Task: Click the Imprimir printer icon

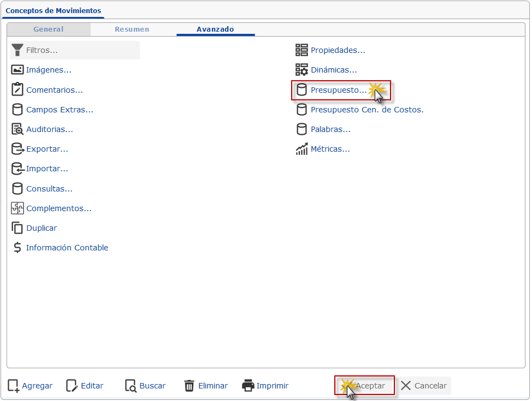Action: (249, 386)
